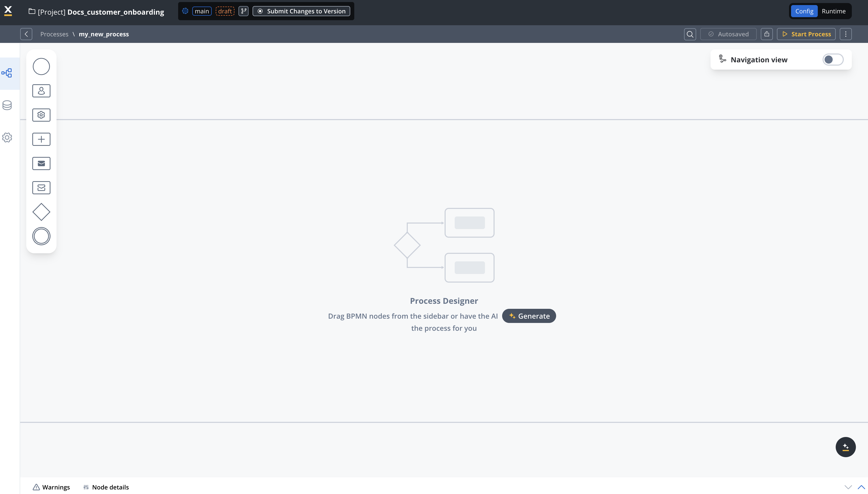This screenshot has height=494, width=868.
Task: Open the process diagram sidebar tab
Action: click(x=7, y=73)
